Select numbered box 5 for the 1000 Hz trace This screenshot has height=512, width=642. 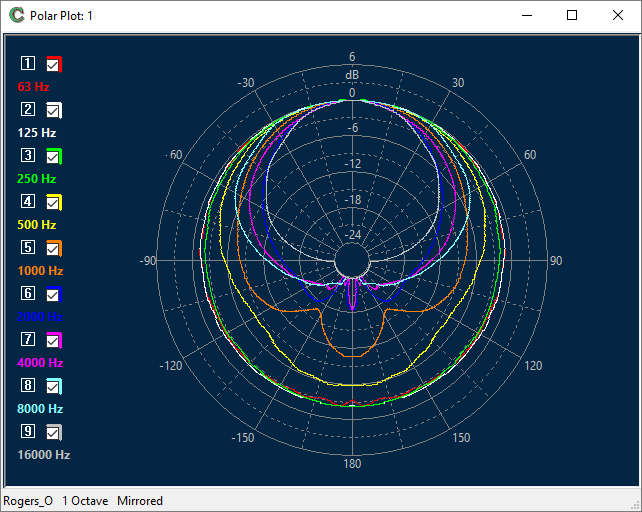click(28, 248)
